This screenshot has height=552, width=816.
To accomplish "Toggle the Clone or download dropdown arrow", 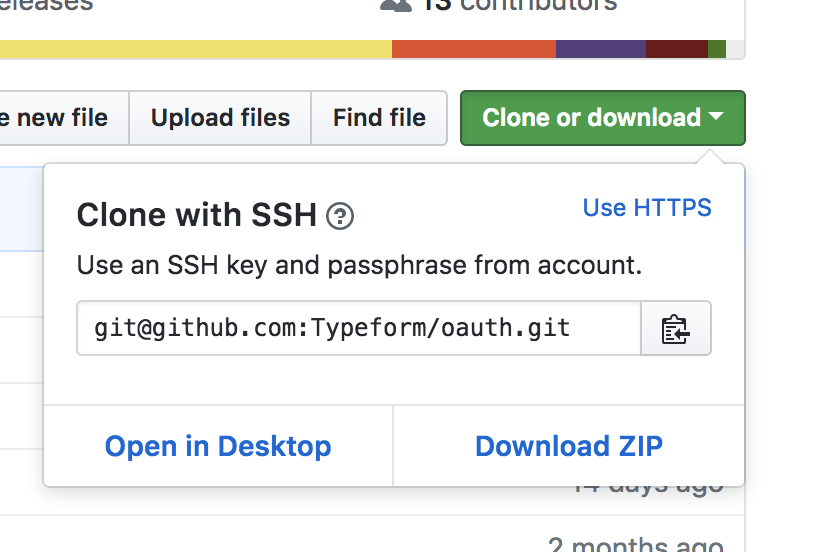I will (717, 116).
